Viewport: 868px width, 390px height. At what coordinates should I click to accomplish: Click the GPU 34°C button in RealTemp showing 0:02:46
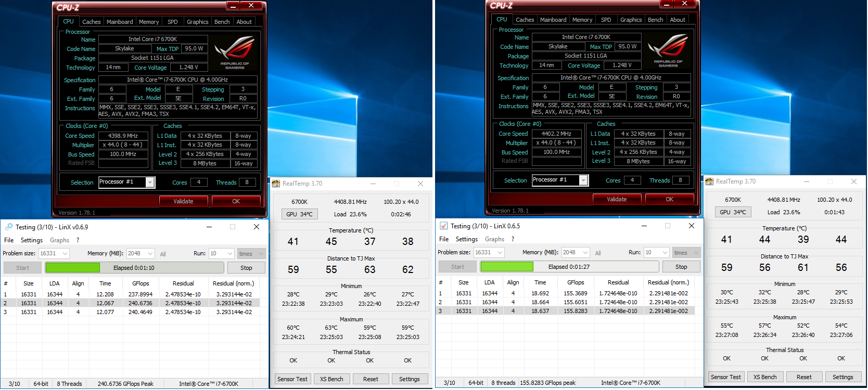coord(299,214)
